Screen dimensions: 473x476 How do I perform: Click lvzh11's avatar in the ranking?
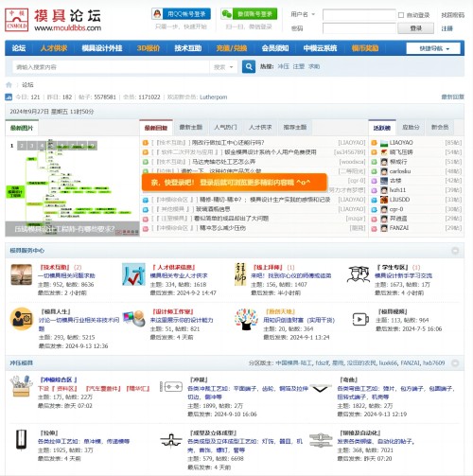click(x=384, y=190)
